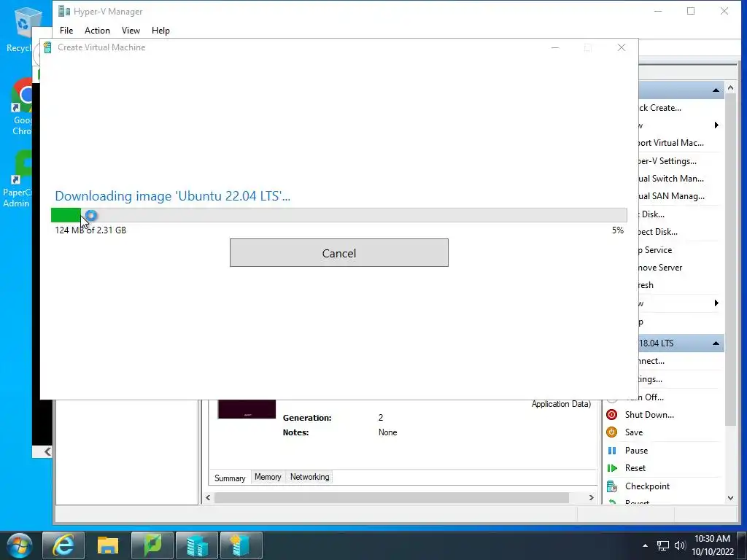
Task: Click the 'Downloading image' heading text
Action: (172, 196)
